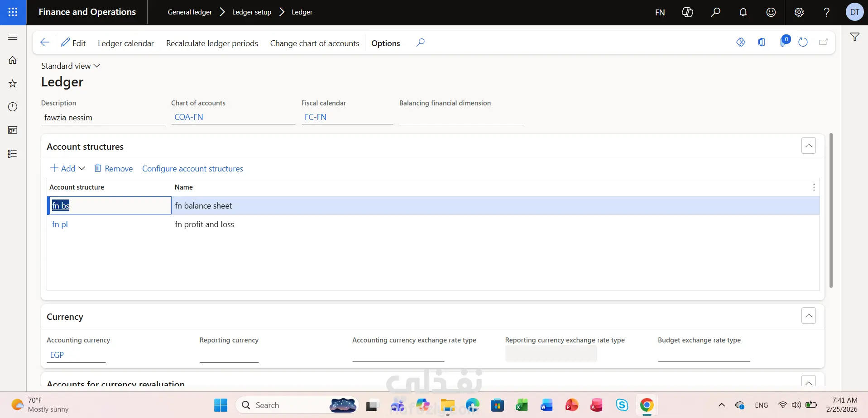868x418 pixels.
Task: Click the Description field fawzia nessim
Action: 103,118
